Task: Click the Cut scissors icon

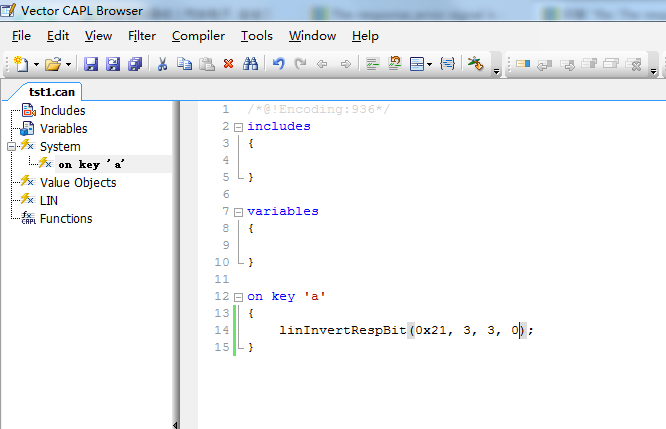Action: tap(162, 64)
